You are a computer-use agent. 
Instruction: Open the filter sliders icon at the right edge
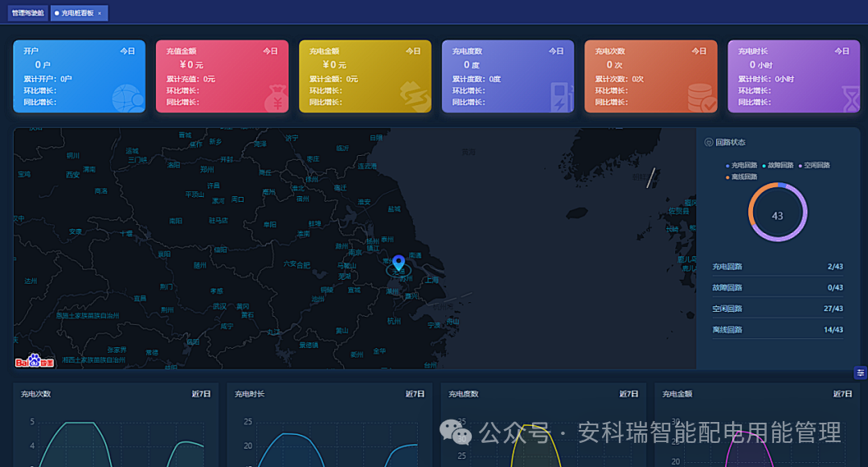(860, 373)
